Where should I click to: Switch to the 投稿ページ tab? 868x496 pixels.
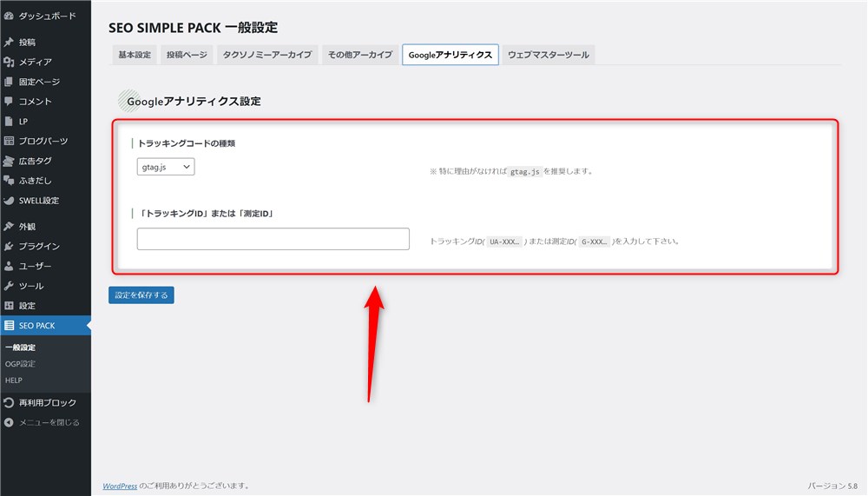coord(187,55)
